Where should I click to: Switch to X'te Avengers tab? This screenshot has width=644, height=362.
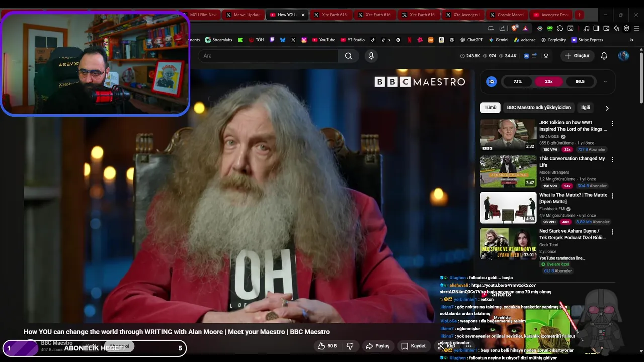(x=462, y=15)
